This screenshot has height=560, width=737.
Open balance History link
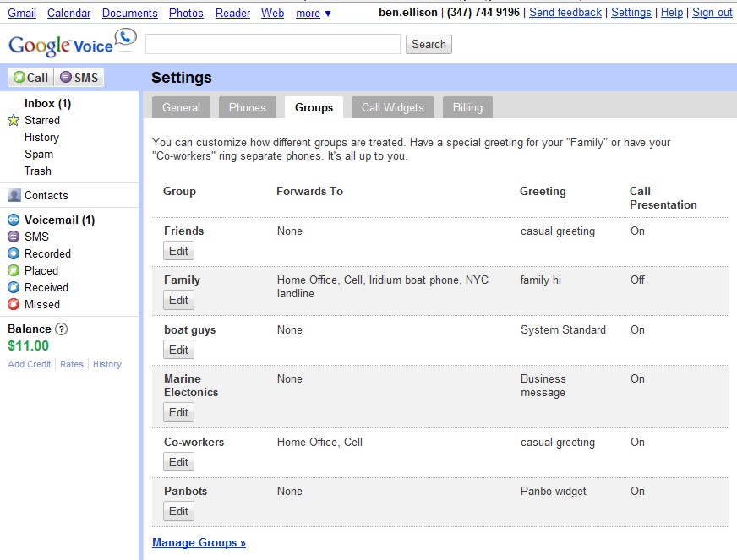[x=107, y=364]
